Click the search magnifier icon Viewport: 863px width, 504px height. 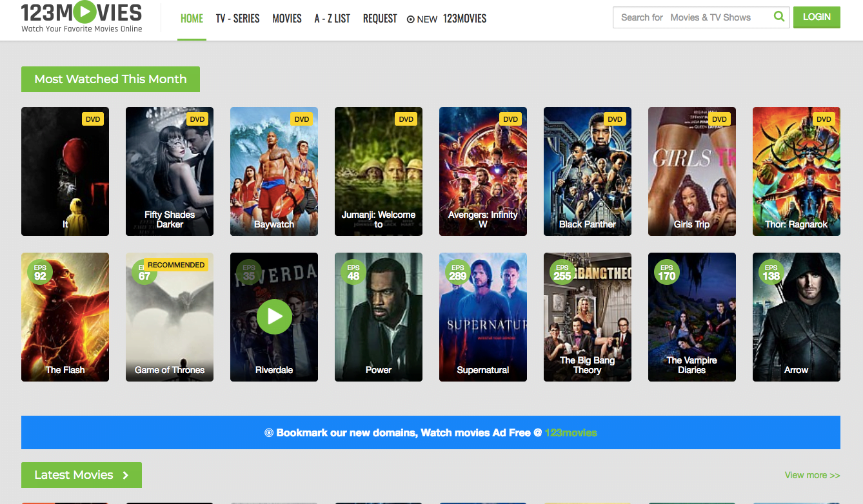(779, 17)
